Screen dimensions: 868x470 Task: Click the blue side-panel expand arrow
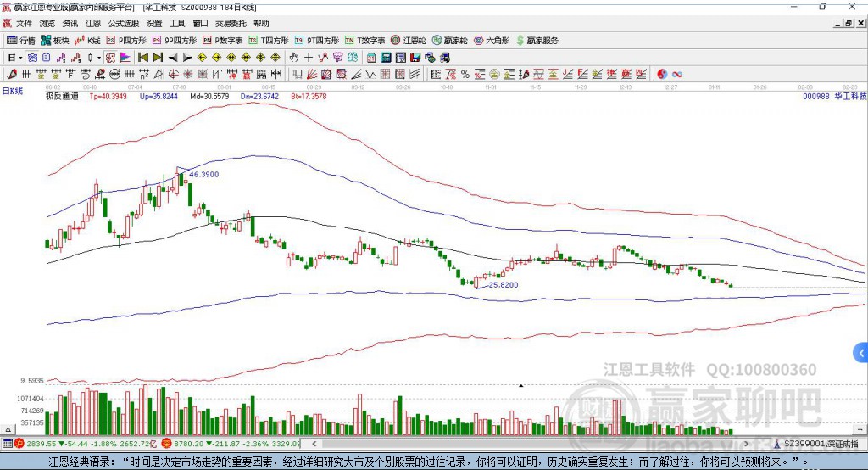[x=861, y=352]
